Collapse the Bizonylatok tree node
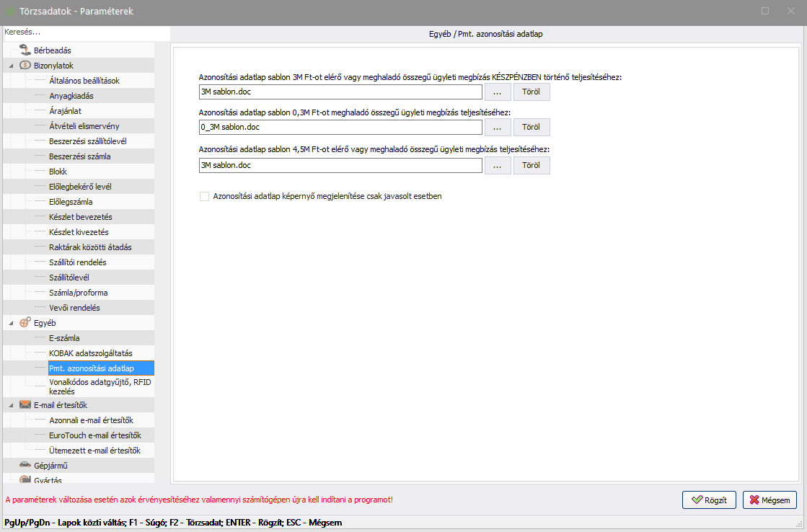The height and width of the screenshot is (532, 807). pos(11,66)
